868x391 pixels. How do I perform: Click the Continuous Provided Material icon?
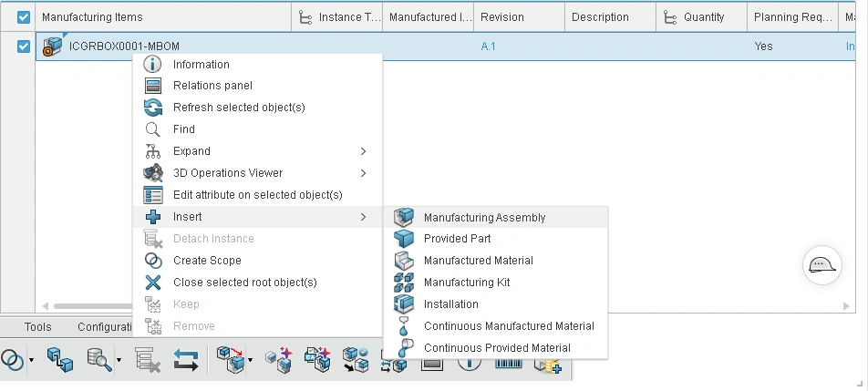405,348
